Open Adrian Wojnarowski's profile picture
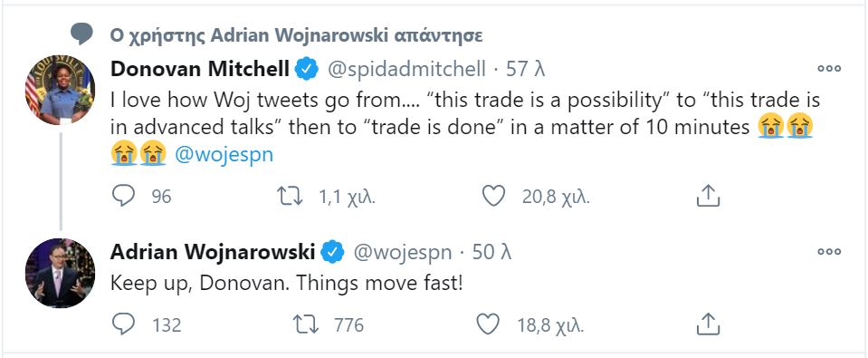The image size is (868, 358). pos(60,273)
